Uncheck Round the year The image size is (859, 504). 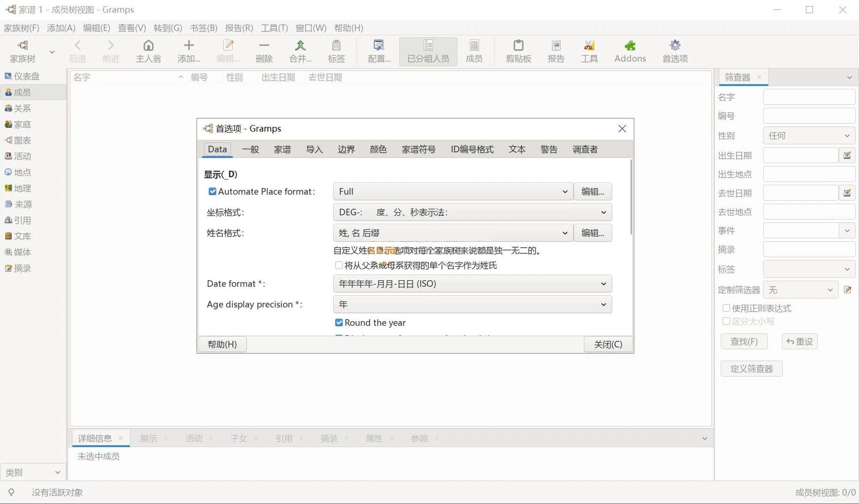tap(339, 323)
